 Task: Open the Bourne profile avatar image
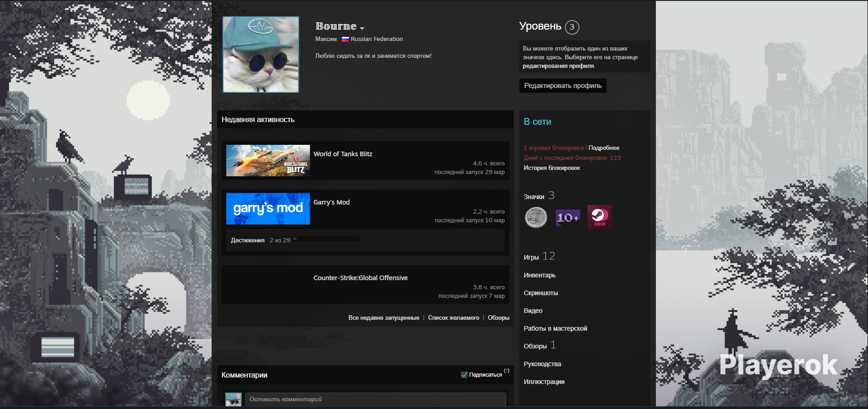pyautogui.click(x=261, y=55)
